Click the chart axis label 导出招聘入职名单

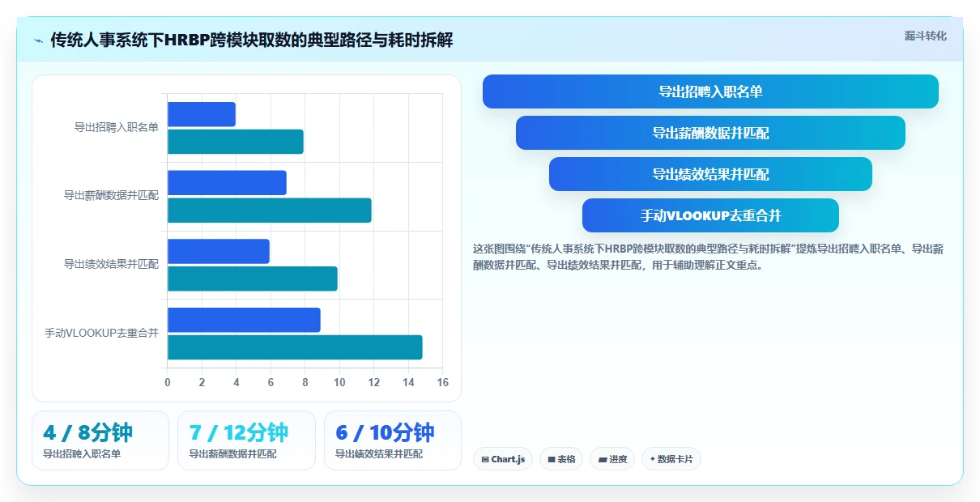tap(117, 127)
